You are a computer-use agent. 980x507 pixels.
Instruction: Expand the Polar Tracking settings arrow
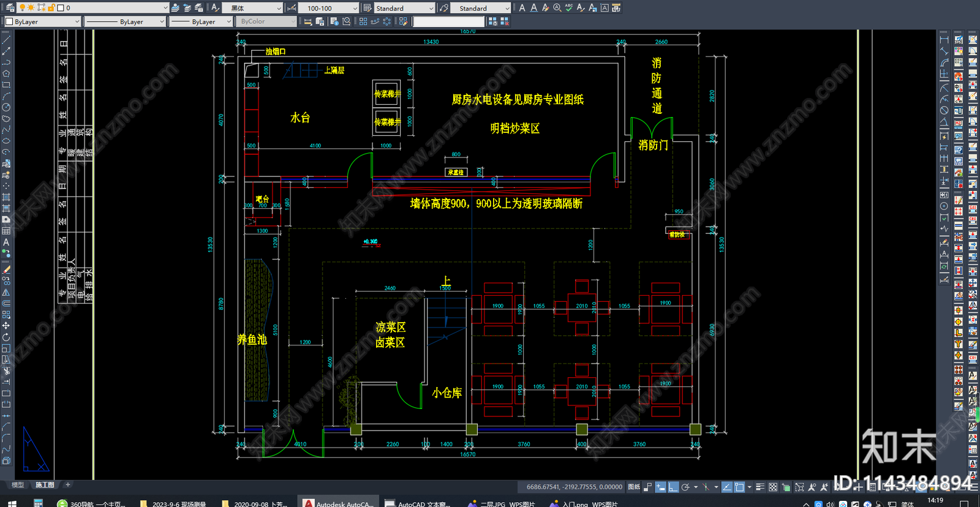(x=696, y=487)
